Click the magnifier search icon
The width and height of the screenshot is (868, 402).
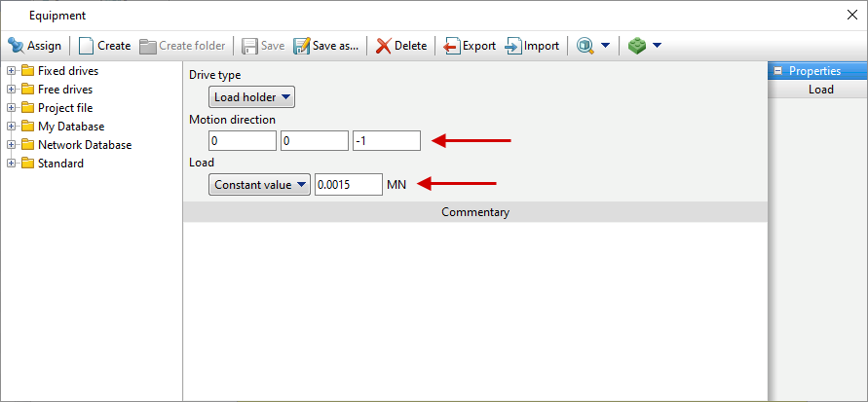585,46
